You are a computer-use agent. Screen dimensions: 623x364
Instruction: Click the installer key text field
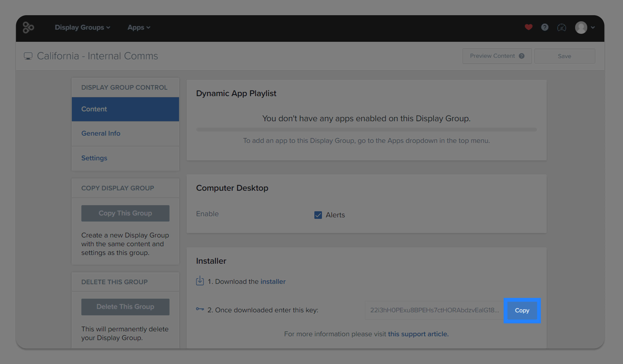click(x=434, y=310)
